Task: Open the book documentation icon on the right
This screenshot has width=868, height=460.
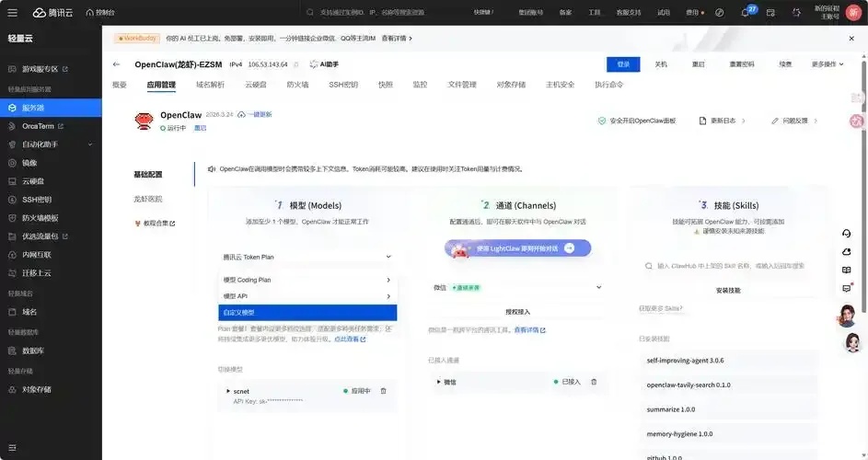Action: coord(847,270)
